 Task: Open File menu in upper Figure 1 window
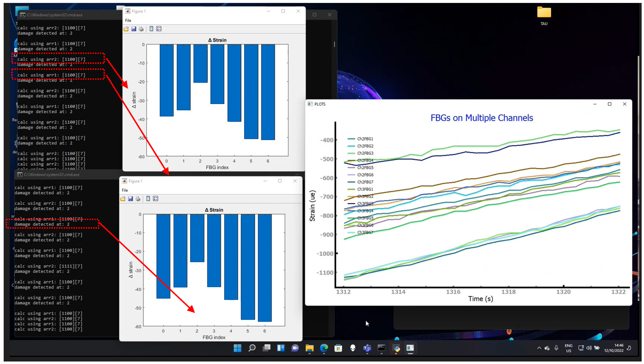[x=128, y=21]
